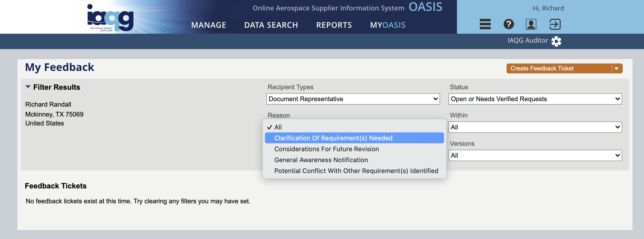Image resolution: width=644 pixels, height=239 pixels.
Task: Click the IAQG Auditor role label
Action: pyautogui.click(x=528, y=40)
